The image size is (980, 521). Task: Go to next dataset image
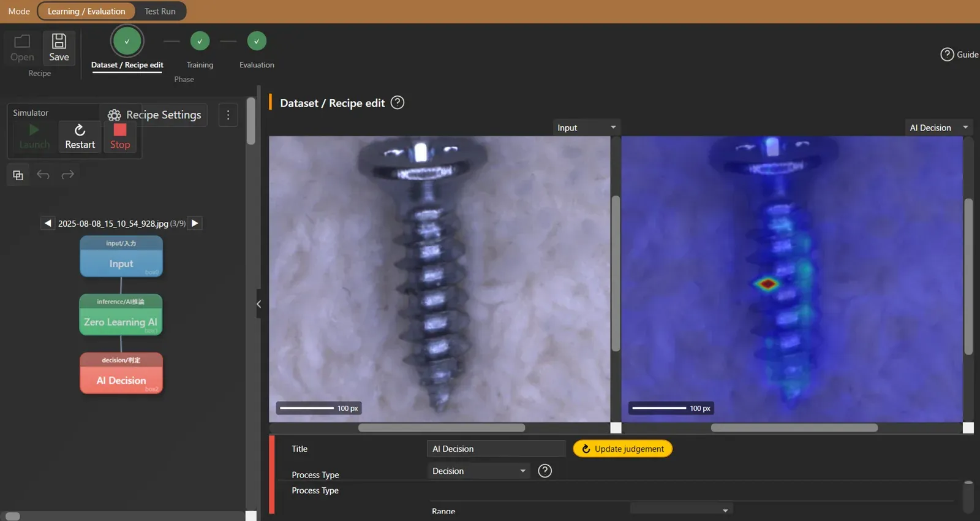(195, 223)
